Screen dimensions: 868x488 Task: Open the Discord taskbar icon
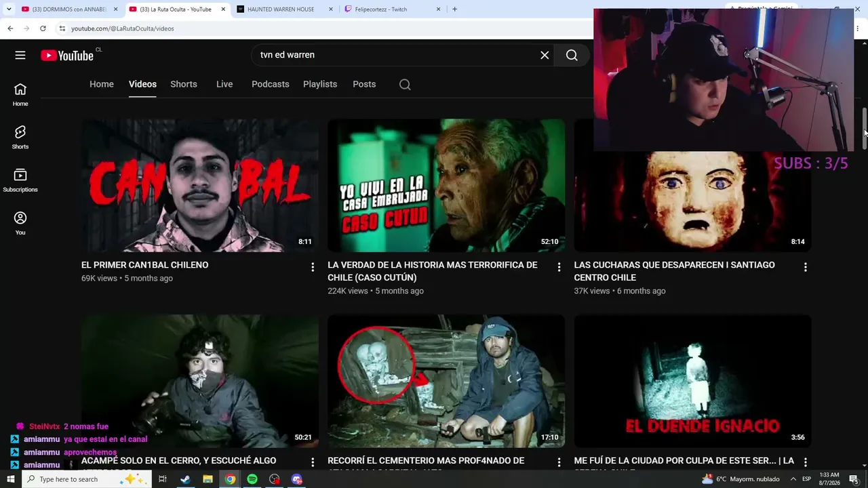(x=297, y=479)
